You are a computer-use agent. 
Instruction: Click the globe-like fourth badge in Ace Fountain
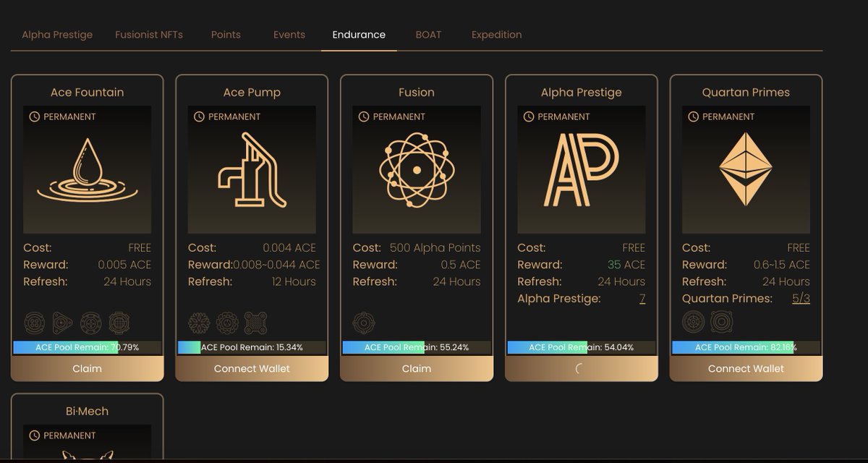[119, 323]
